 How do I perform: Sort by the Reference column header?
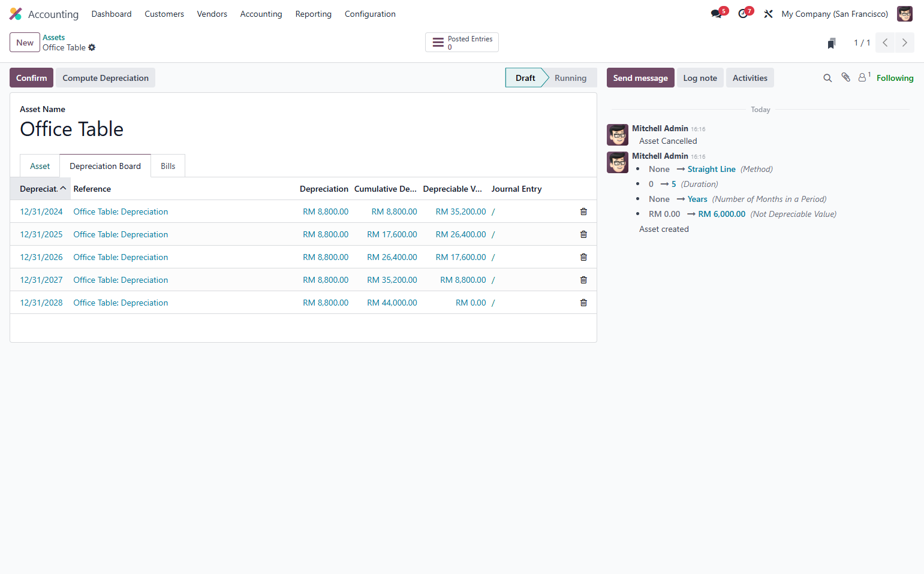183,189
